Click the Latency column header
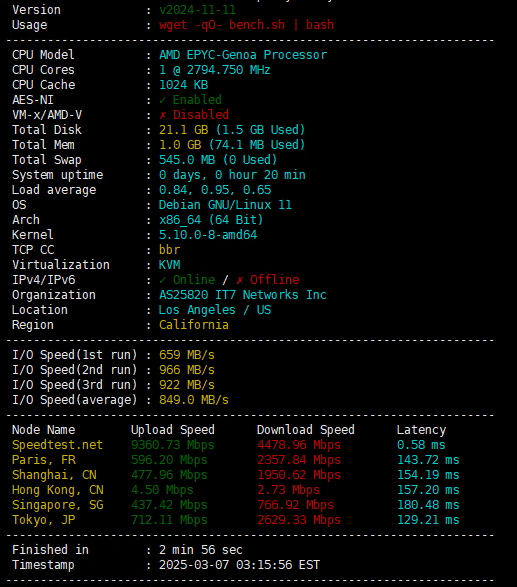This screenshot has height=587, width=517. (x=421, y=430)
